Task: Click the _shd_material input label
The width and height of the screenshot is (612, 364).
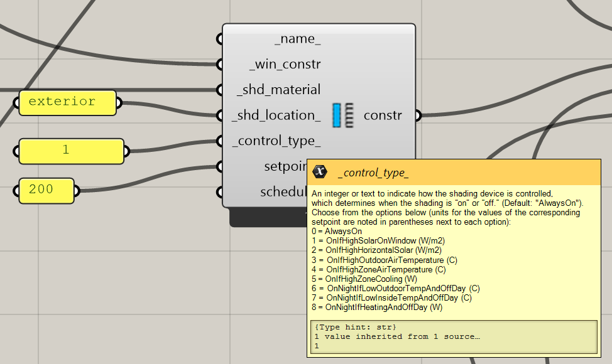Action: tap(278, 90)
